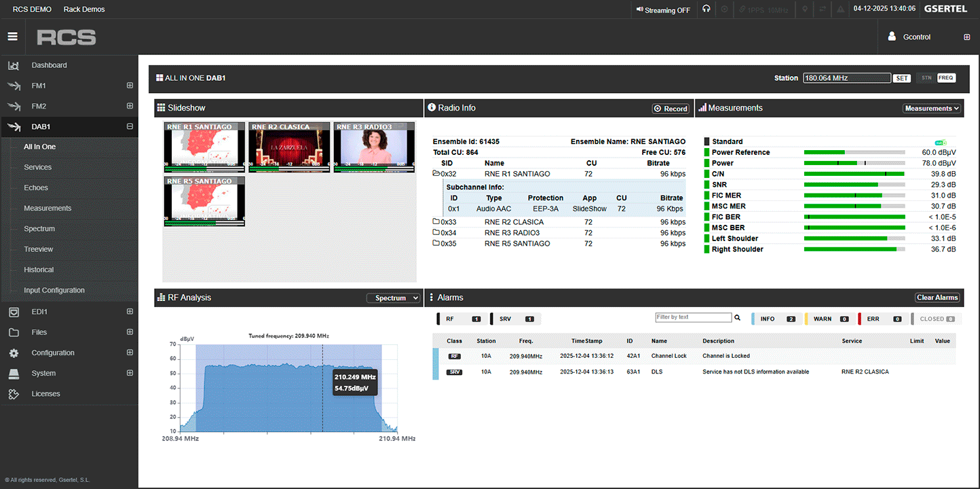Toggle the RF alarm class filter

click(x=458, y=319)
